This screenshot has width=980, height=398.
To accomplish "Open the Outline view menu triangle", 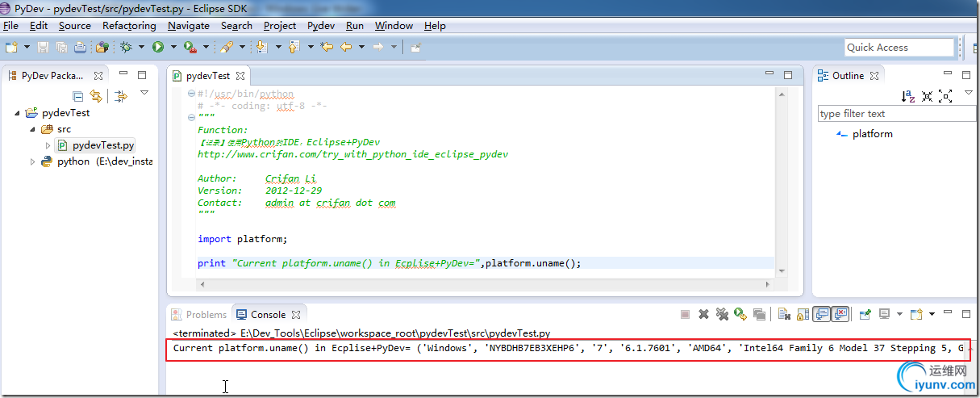I will click(x=969, y=93).
